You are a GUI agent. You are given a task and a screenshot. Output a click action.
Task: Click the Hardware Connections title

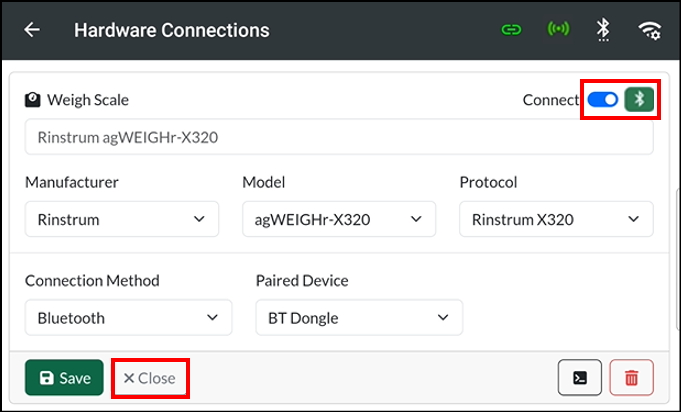[x=172, y=30]
